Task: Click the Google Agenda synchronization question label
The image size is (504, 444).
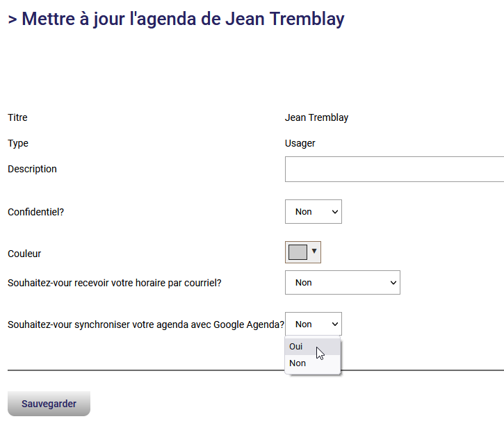Action: point(146,324)
